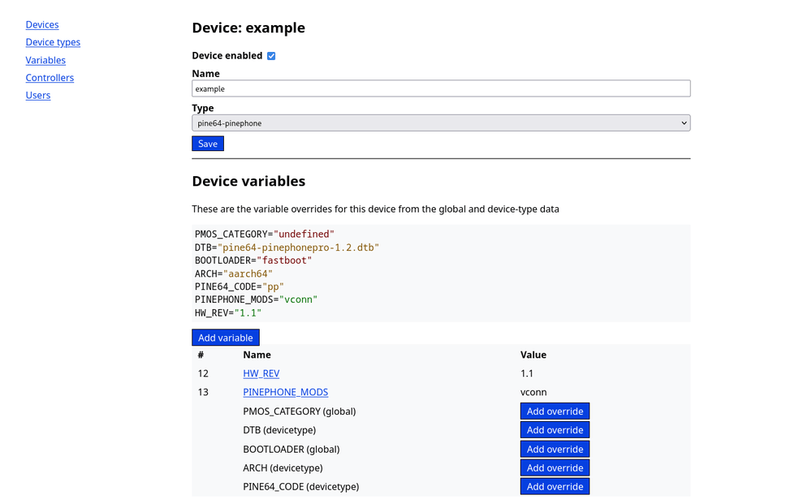Click the value 1.1 in HW_REV row
Image resolution: width=812 pixels, height=504 pixels.
[527, 373]
